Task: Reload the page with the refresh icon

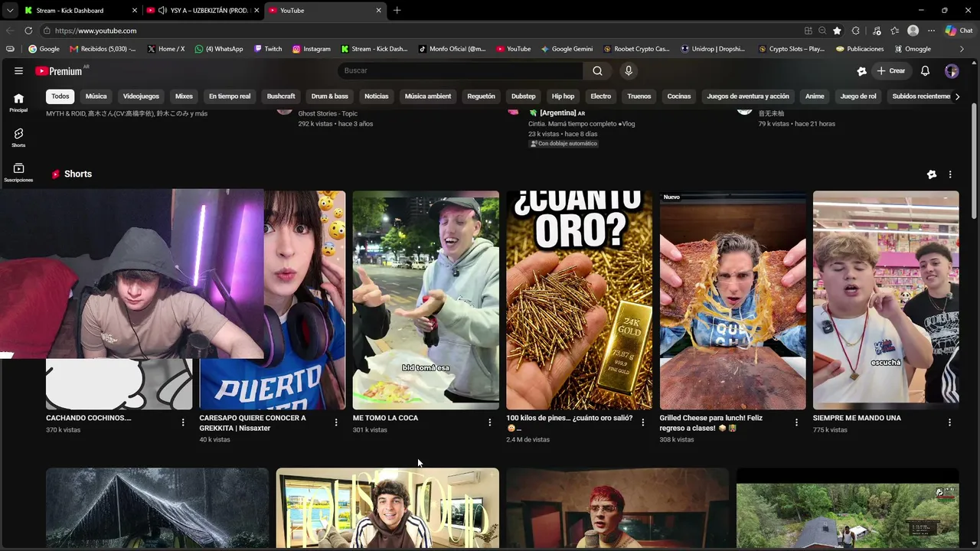Action: pos(28,31)
